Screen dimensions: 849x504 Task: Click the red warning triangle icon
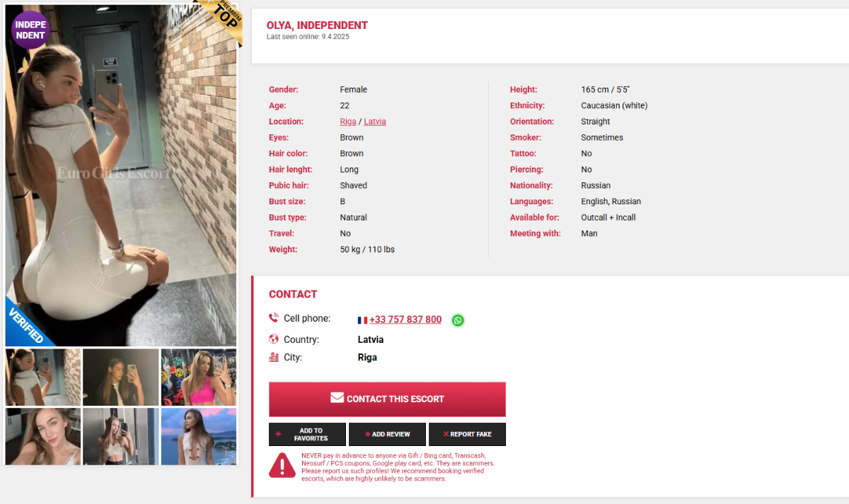(x=282, y=465)
